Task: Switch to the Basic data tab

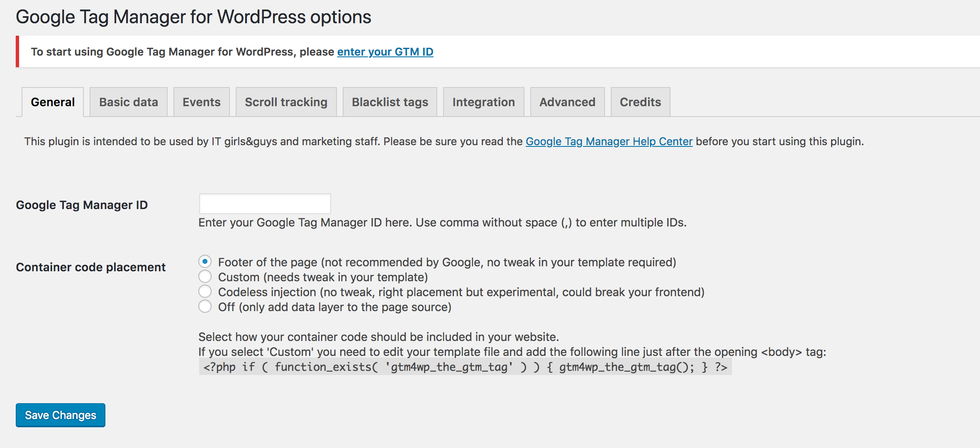Action: coord(128,102)
